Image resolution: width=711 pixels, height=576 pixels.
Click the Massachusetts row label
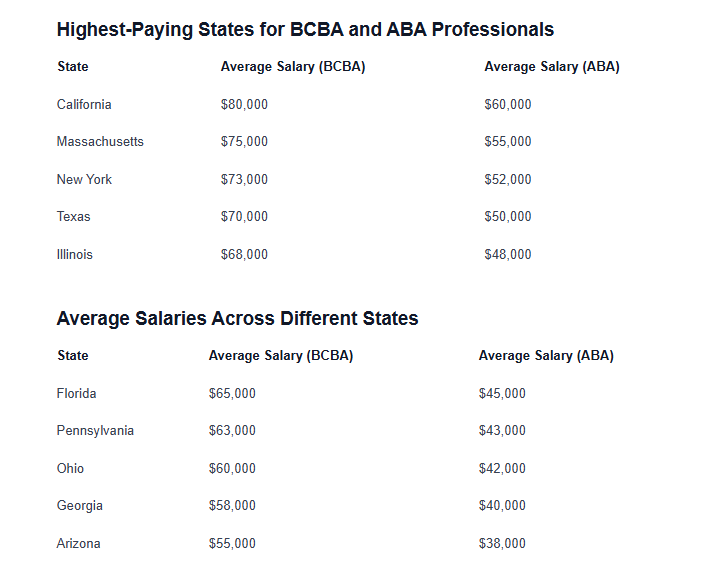pos(100,142)
